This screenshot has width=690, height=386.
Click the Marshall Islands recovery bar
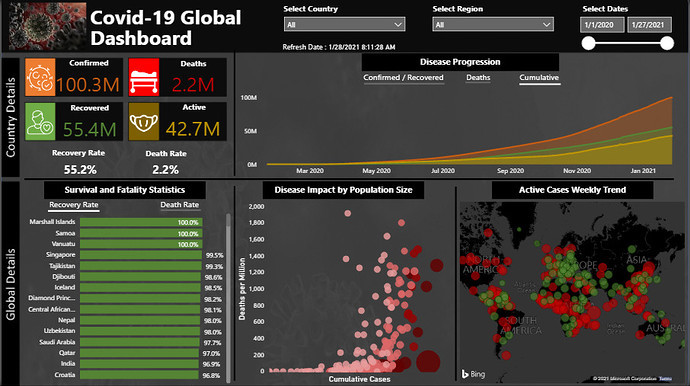tap(141, 222)
